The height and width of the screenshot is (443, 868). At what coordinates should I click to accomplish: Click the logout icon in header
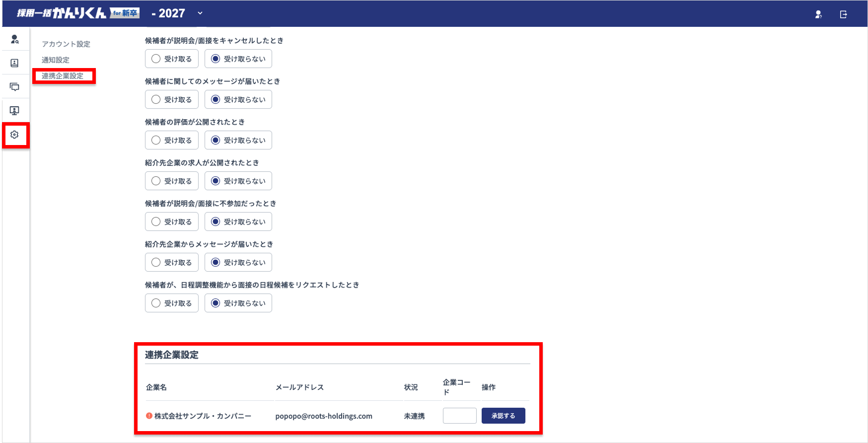point(843,14)
